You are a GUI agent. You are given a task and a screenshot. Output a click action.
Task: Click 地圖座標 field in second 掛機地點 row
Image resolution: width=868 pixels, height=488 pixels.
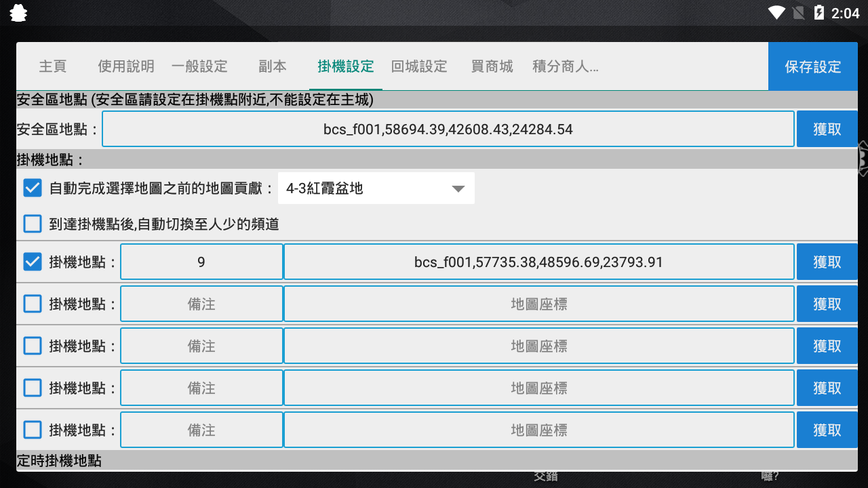pyautogui.click(x=539, y=304)
